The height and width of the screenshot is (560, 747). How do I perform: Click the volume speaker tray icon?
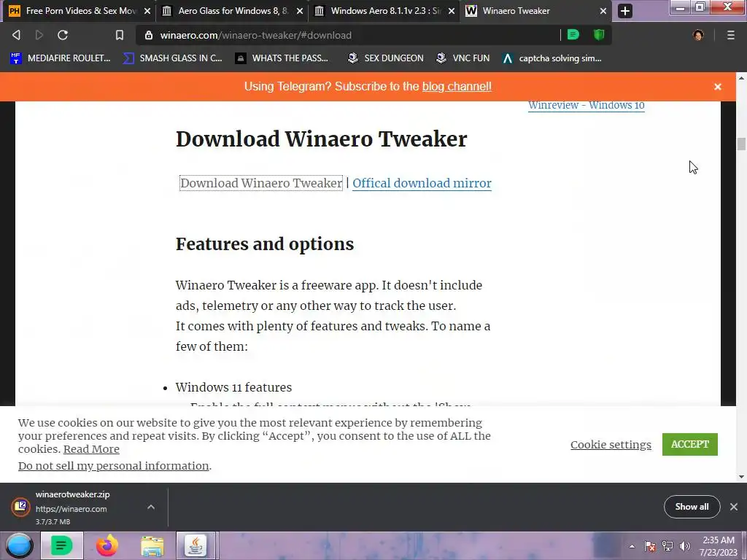(685, 546)
